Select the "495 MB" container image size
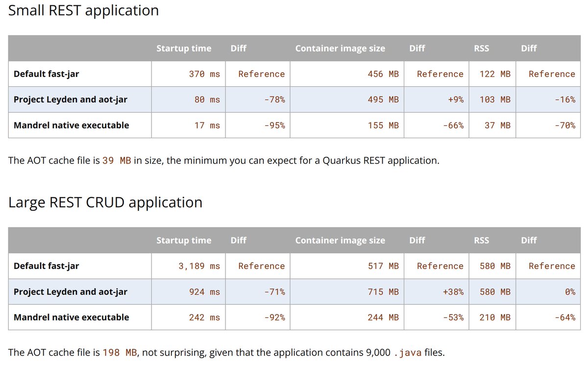This screenshot has width=588, height=366. pos(383,99)
